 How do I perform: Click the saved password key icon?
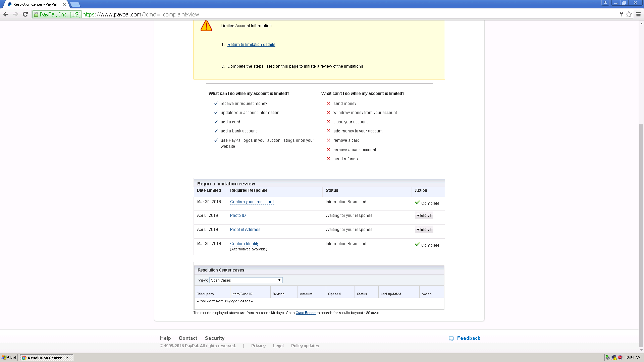tap(621, 14)
